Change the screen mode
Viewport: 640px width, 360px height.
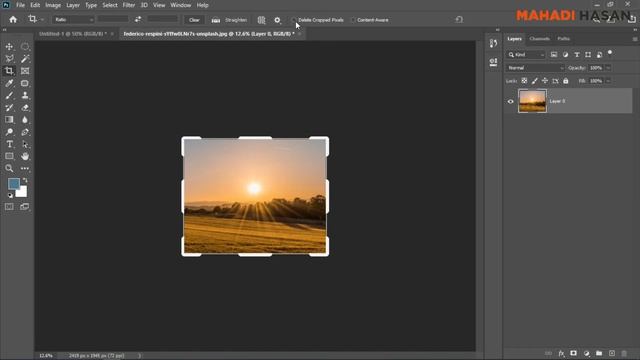(25, 207)
